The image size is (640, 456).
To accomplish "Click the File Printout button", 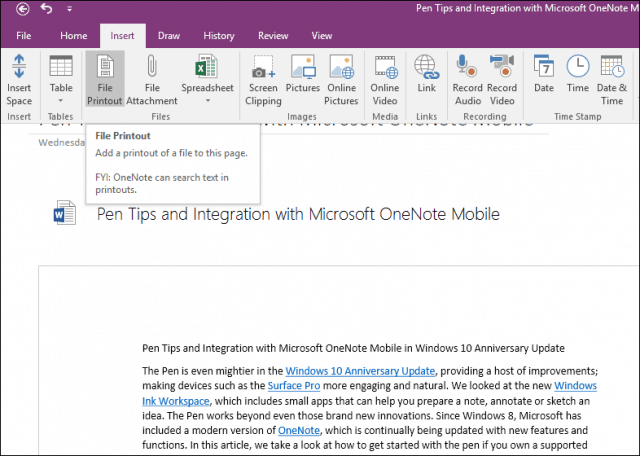I will (x=105, y=79).
